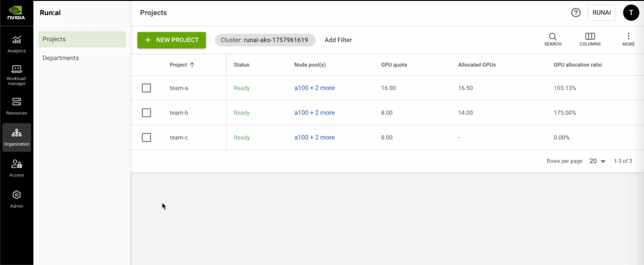This screenshot has width=644, height=265.
Task: Click the 16.50 allocated GPUs value
Action: [465, 88]
